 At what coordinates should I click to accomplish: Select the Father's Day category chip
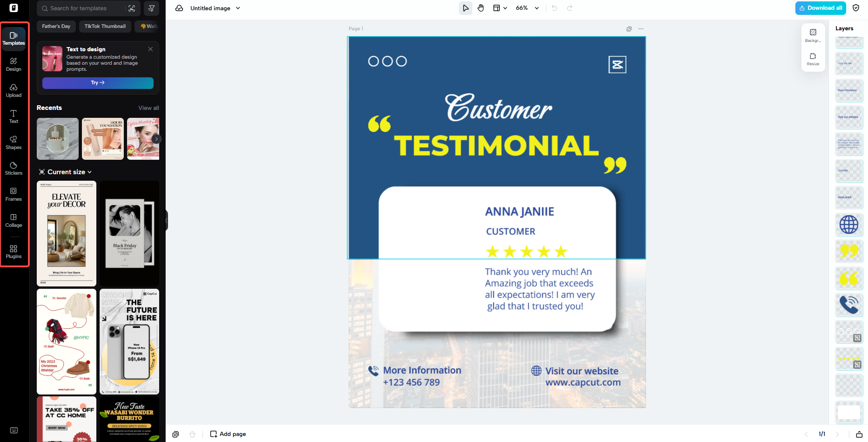coord(56,27)
